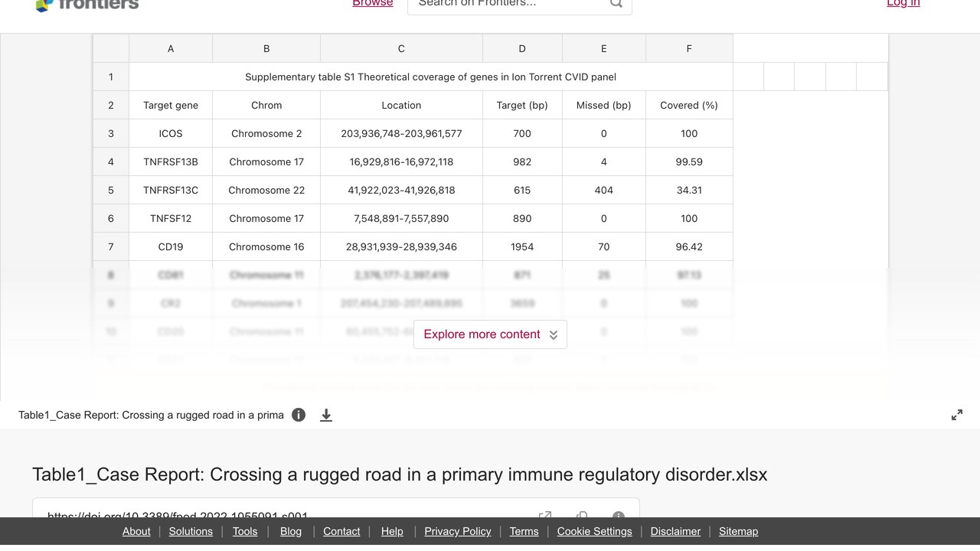Open the Browse link
Viewport: 980px width, 551px height.
[373, 4]
